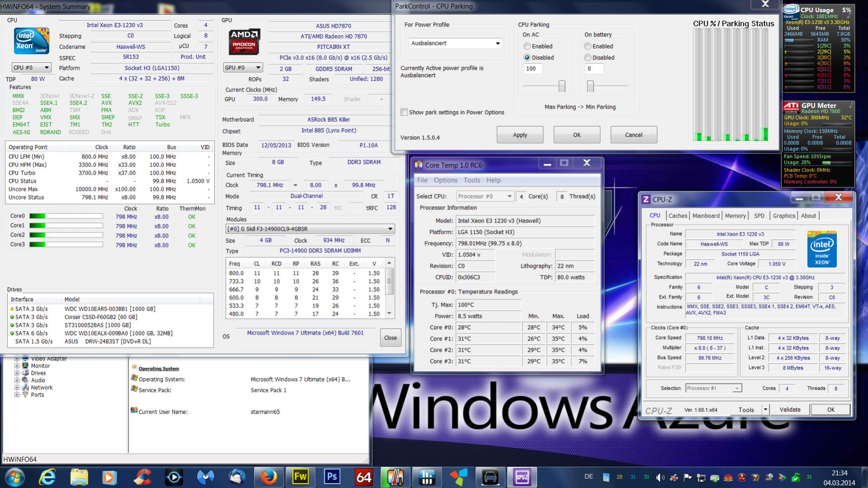Adjust the On AC parking slider
Viewport: 868px width, 488px height.
562,86
